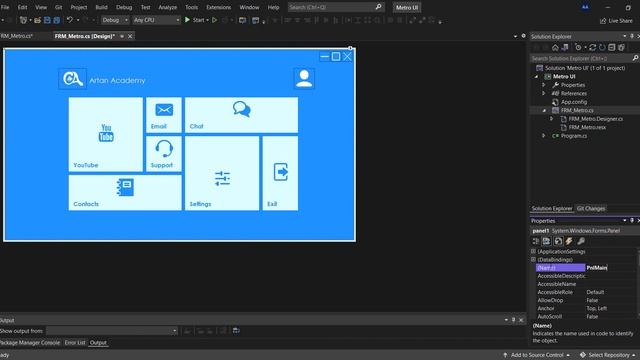The width and height of the screenshot is (640, 360).
Task: Expand the (DataBindings) property group
Action: click(533, 260)
